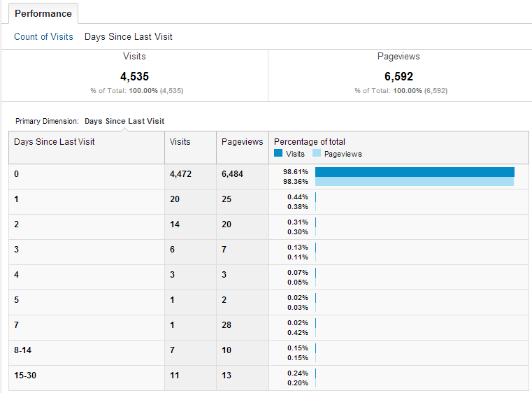Click the row label for 7 days
The width and height of the screenshot is (532, 393).
click(17, 325)
